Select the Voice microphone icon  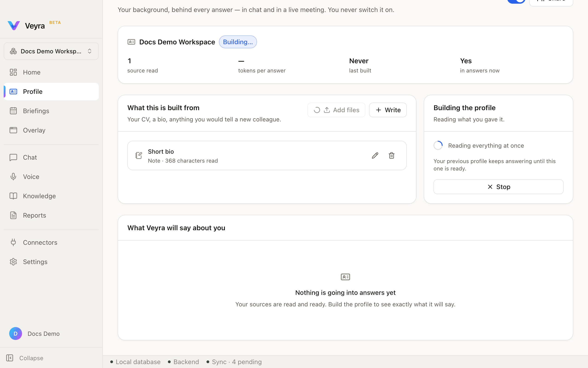point(13,177)
